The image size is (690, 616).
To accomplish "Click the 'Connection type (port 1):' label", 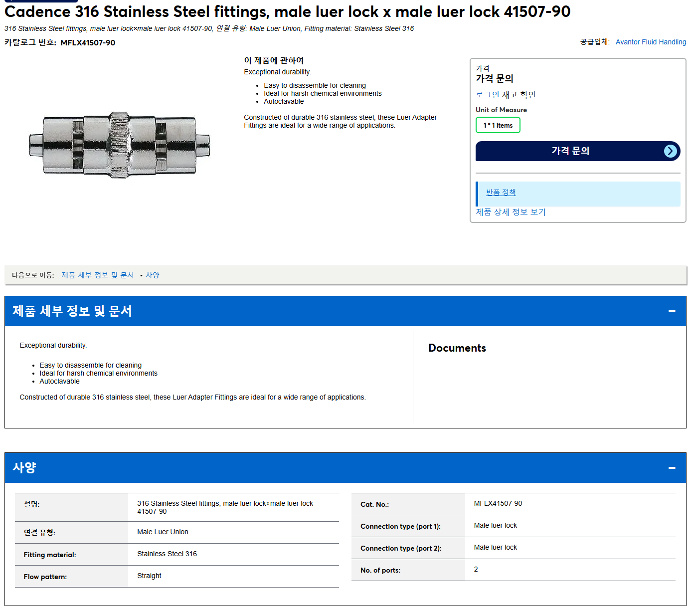I will pyautogui.click(x=400, y=527).
